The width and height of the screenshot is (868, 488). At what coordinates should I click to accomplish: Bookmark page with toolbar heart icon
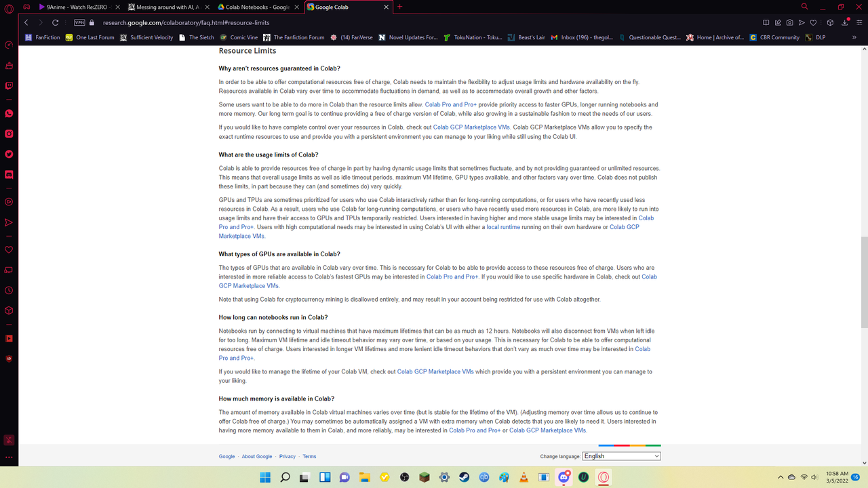[813, 22]
